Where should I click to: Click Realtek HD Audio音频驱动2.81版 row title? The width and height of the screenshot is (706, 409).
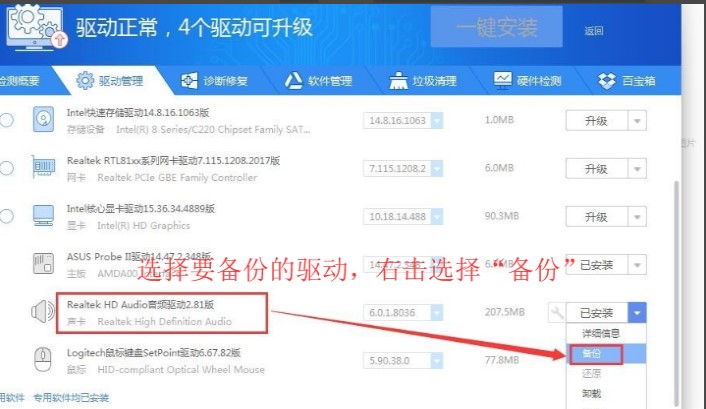140,304
